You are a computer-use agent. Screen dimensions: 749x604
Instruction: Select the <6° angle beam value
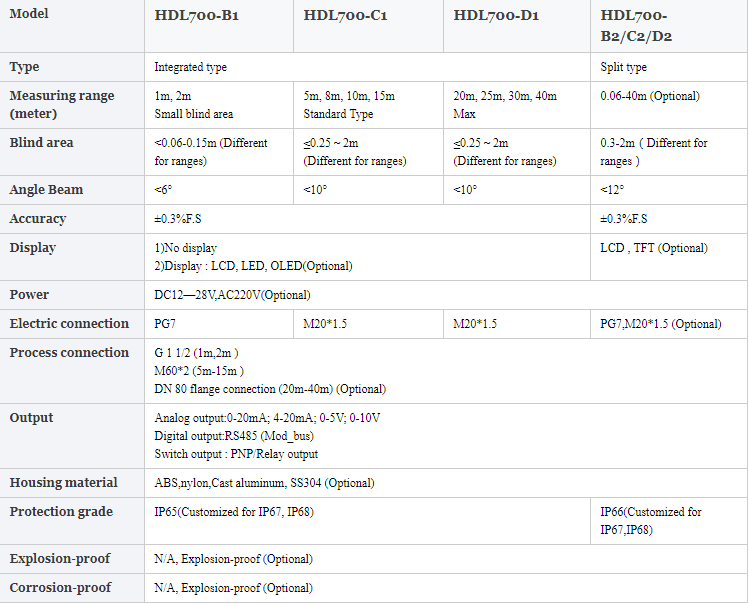tap(163, 190)
